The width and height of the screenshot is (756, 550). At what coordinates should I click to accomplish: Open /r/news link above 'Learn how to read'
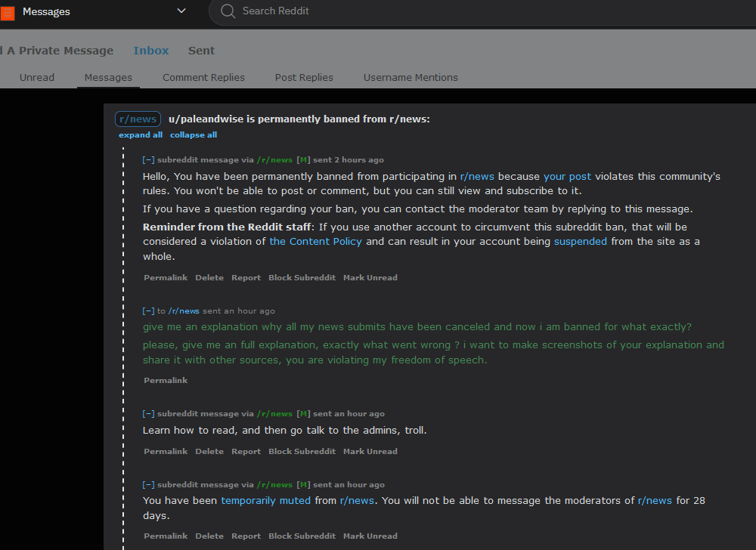coord(274,414)
